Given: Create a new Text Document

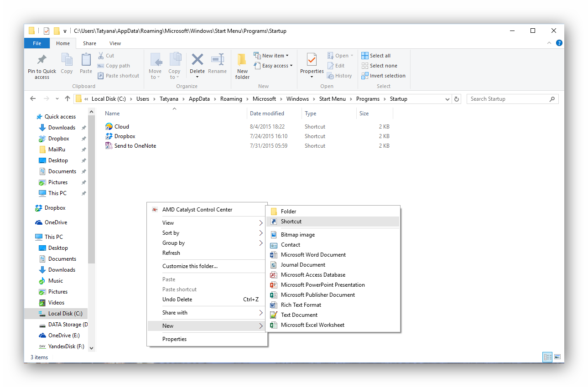Looking at the screenshot, I should [333, 315].
